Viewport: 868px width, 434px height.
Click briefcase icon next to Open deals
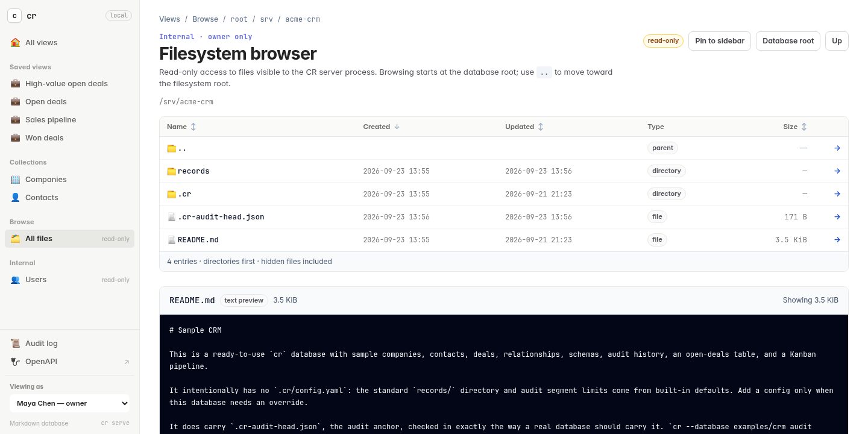click(x=16, y=102)
